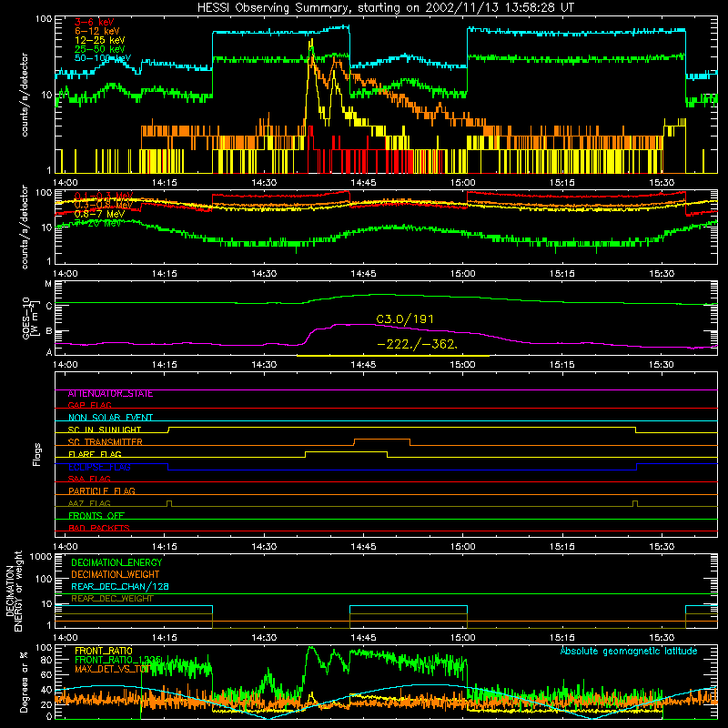Click the DECIMATION_WEIGHT legend label

point(116,575)
